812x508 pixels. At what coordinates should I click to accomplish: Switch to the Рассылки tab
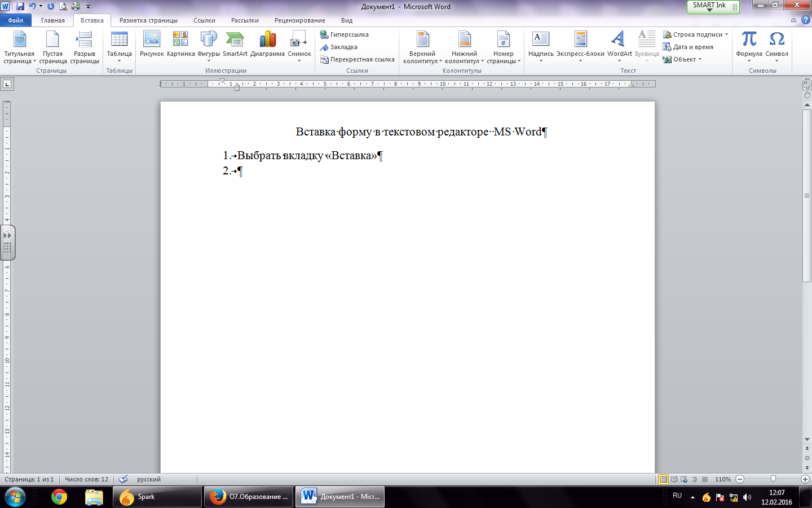click(245, 20)
